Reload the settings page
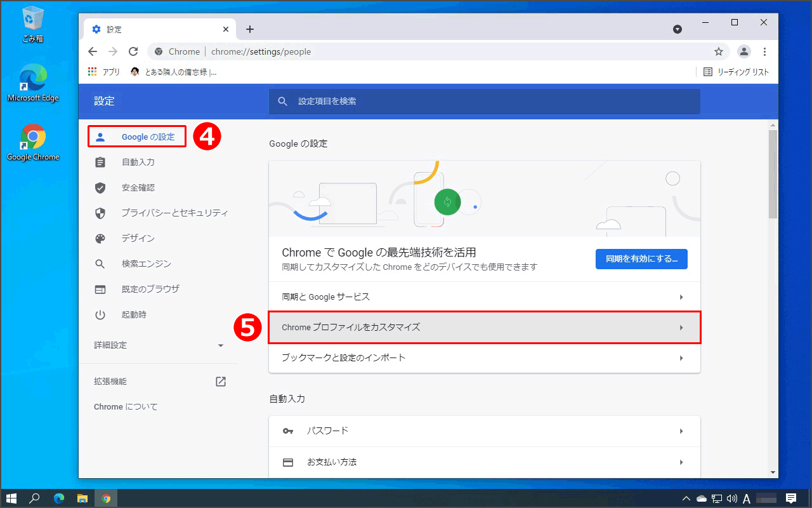This screenshot has width=812, height=508. [x=133, y=51]
